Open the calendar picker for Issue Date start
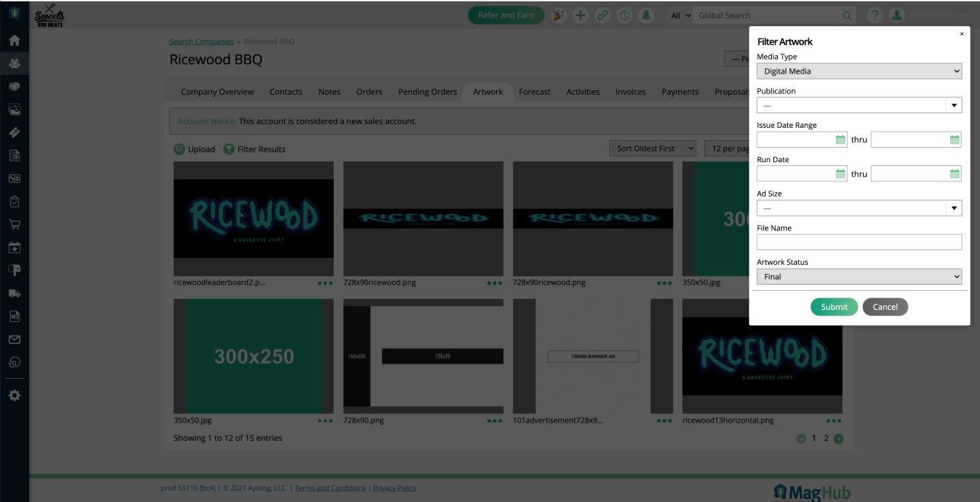The height and width of the screenshot is (502, 980). (x=840, y=140)
